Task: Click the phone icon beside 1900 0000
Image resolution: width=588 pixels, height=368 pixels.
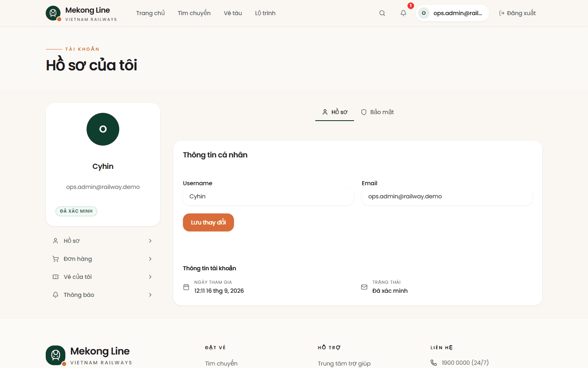Action: 434,363
